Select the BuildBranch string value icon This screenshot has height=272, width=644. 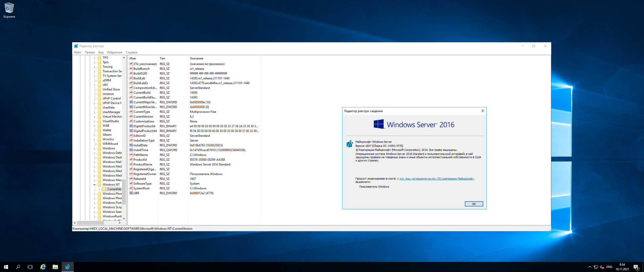[131, 69]
